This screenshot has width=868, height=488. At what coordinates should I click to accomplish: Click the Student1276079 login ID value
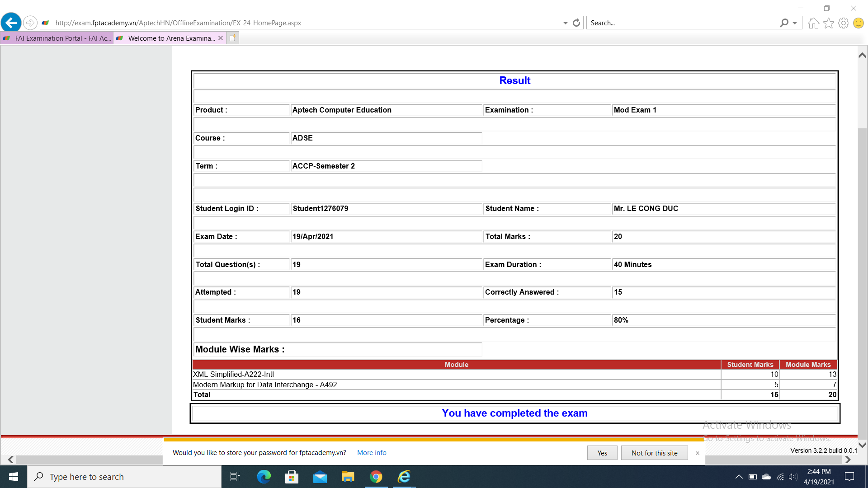coord(320,209)
